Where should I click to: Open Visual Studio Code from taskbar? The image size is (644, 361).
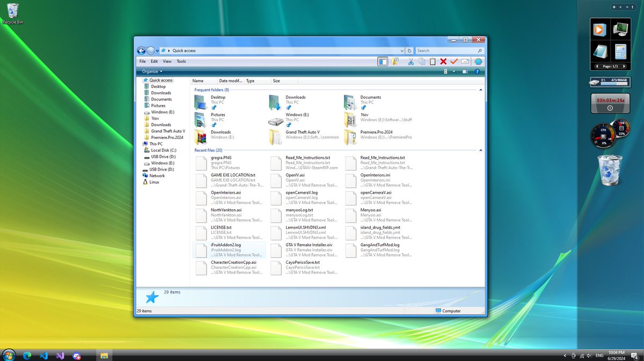click(x=44, y=355)
